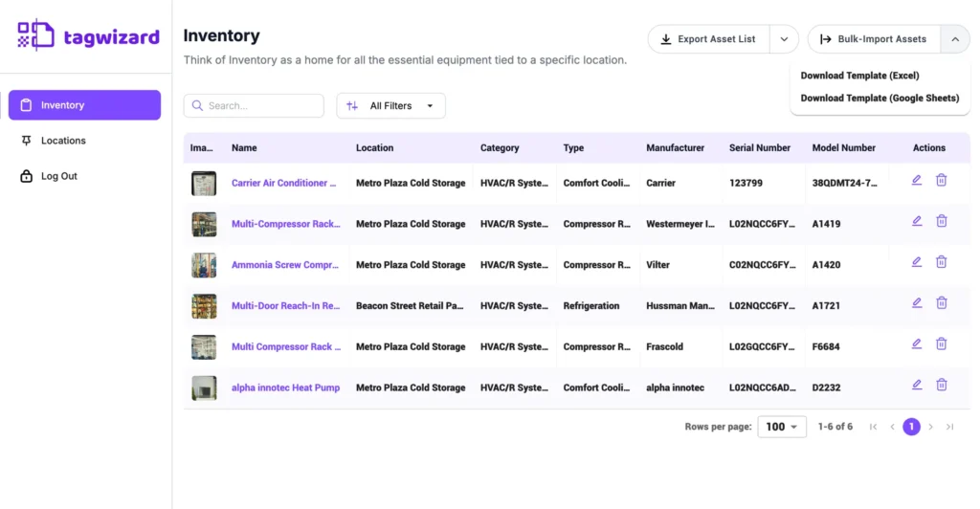Delete the Ammonia Screw Compressor asset
Image resolution: width=980 pixels, height=509 pixels.
click(942, 262)
